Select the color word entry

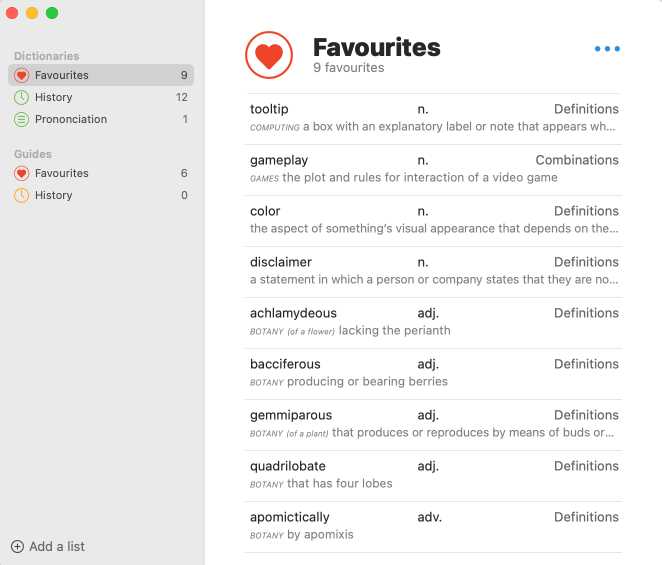[433, 220]
